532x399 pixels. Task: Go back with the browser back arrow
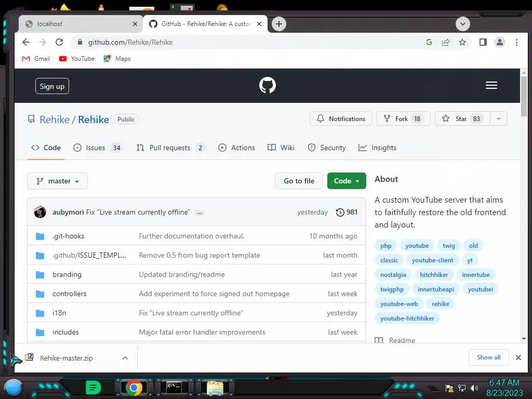tap(26, 42)
